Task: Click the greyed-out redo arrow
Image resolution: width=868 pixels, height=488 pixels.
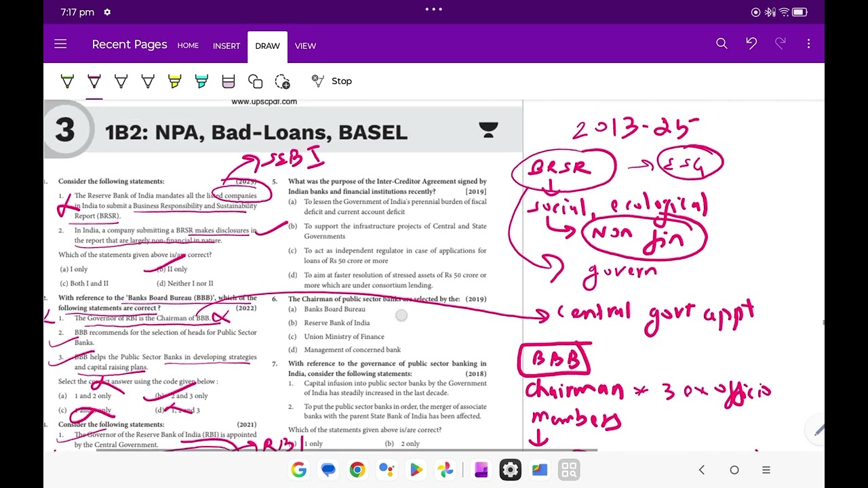Action: pos(781,43)
